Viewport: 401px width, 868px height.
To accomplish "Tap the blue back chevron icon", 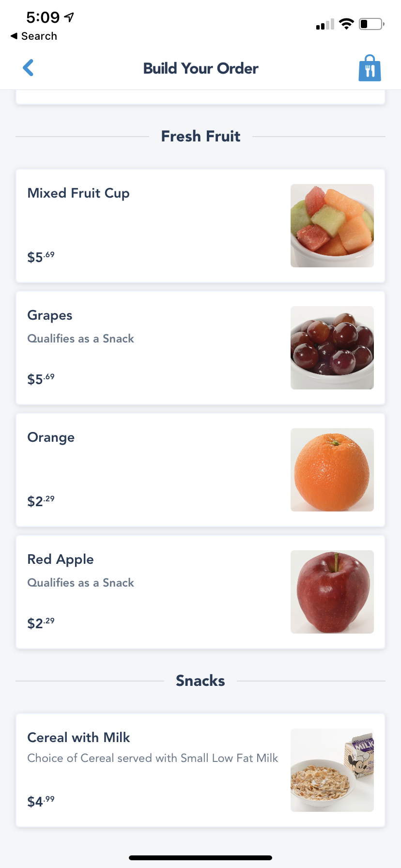I will 29,68.
